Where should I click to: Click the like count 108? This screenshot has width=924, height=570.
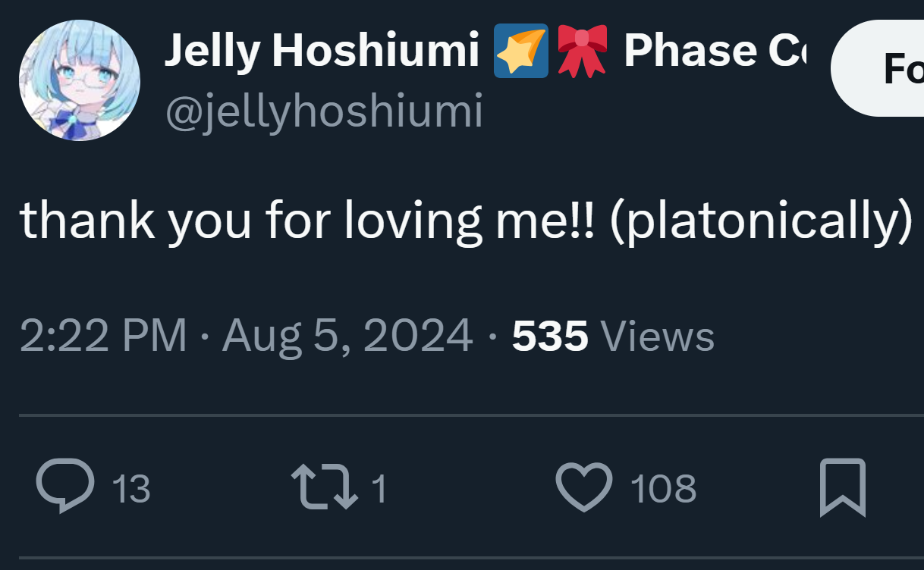pyautogui.click(x=663, y=489)
